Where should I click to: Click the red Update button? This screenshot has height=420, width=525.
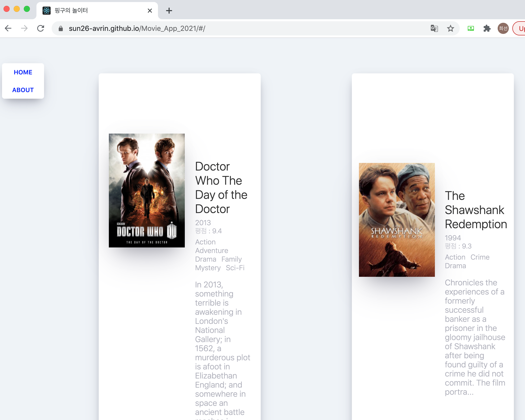(520, 28)
